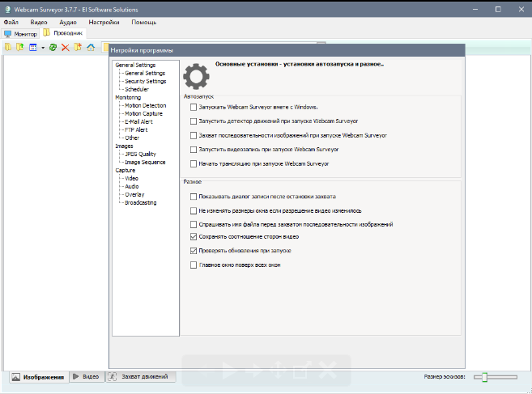Screen dimensions: 532x394
Task: Check 'Запустить видеозапись при запуске'
Action: [194, 150]
